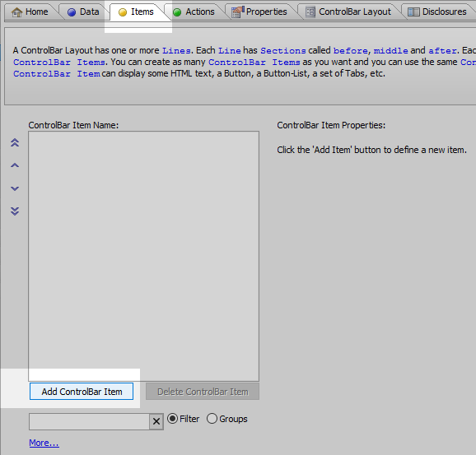
Task: Click inside the filter text field
Action: pos(89,421)
